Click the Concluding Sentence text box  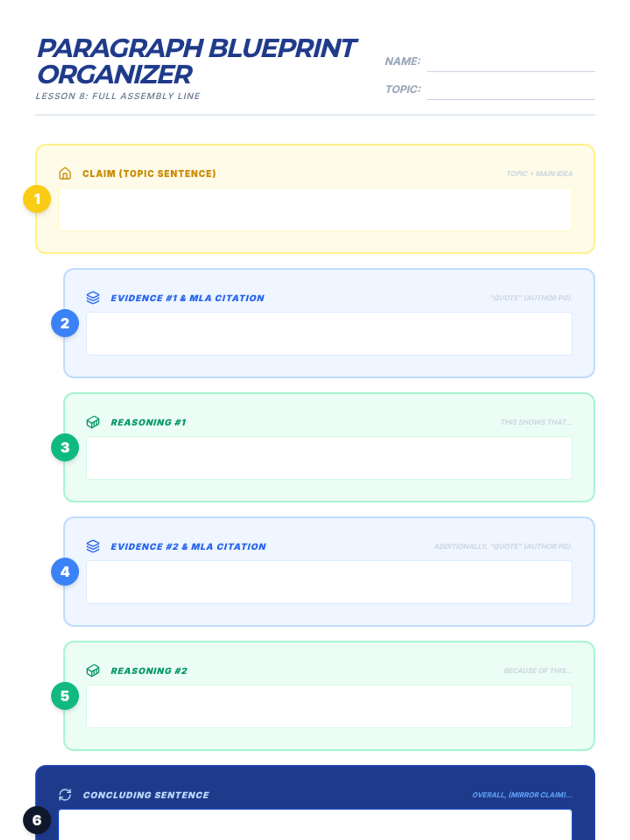315,825
